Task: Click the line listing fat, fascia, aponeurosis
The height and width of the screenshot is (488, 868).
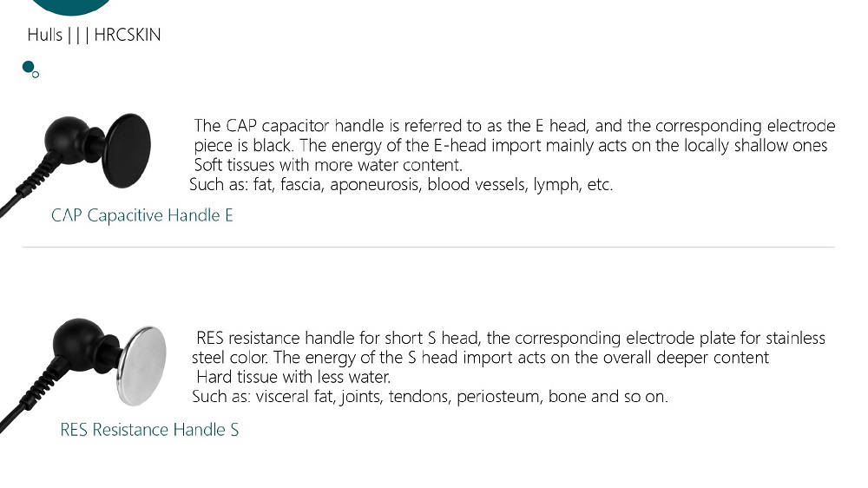Action: (x=401, y=185)
